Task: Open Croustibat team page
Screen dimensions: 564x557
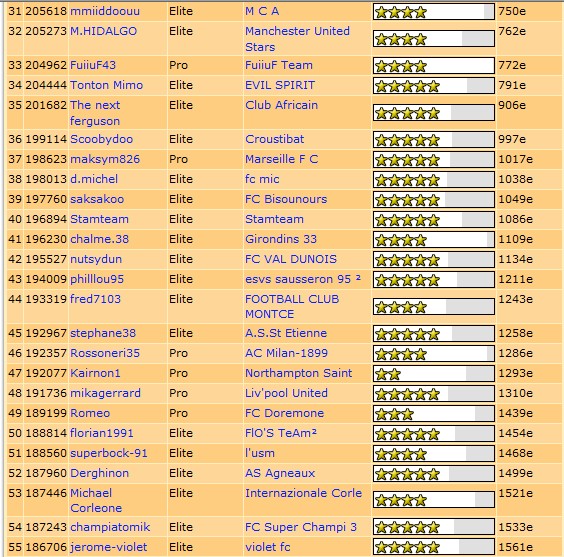Action: click(x=274, y=139)
